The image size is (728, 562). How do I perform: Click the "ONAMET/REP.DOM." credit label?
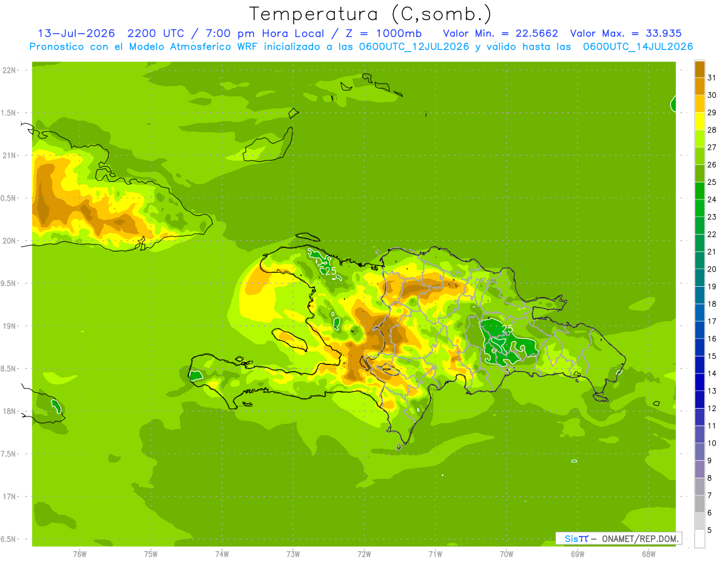coord(639,538)
